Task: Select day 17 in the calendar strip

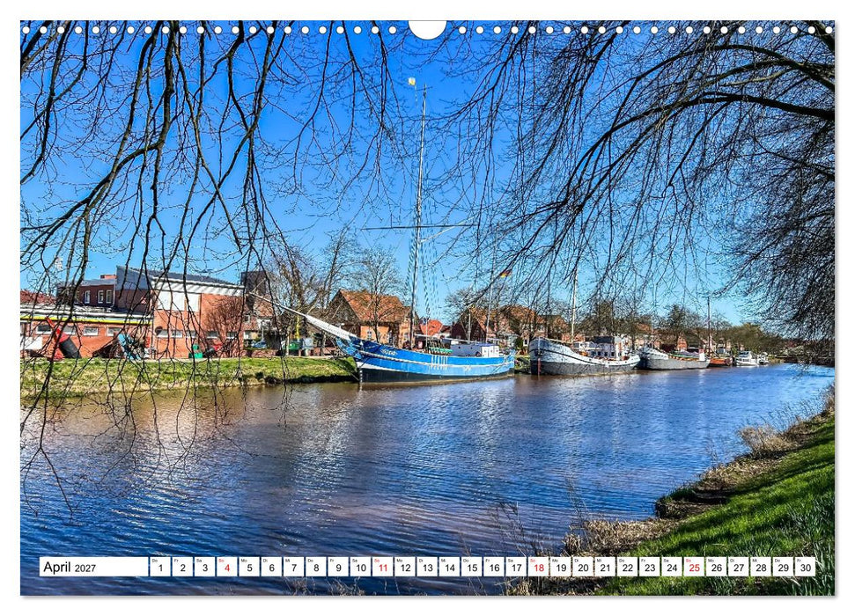Action: (516, 567)
